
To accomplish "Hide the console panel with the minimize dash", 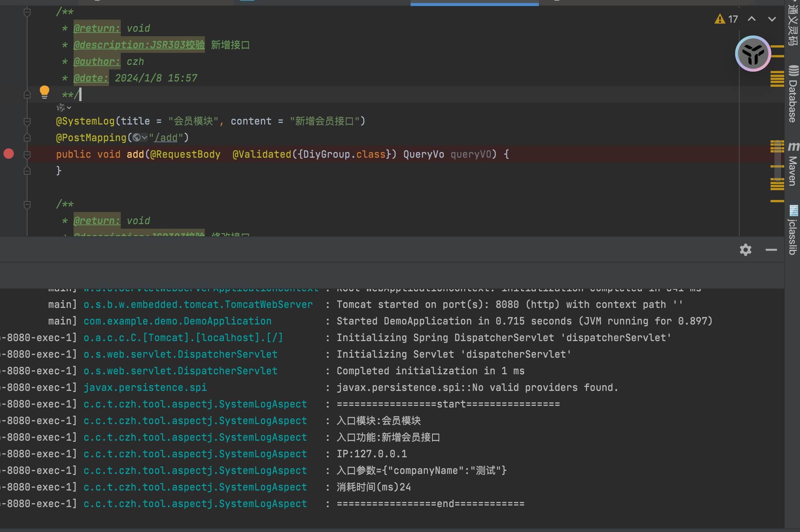I will [x=771, y=250].
